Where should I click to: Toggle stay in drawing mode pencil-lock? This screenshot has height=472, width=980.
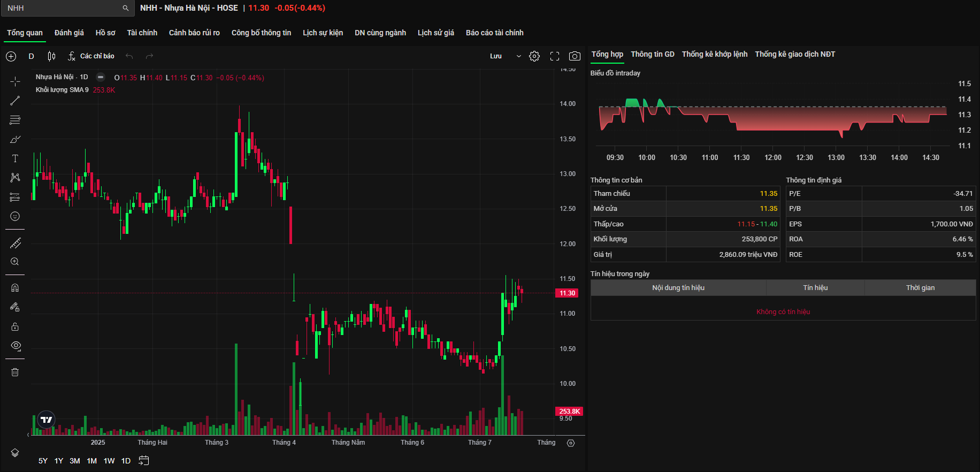[15, 307]
